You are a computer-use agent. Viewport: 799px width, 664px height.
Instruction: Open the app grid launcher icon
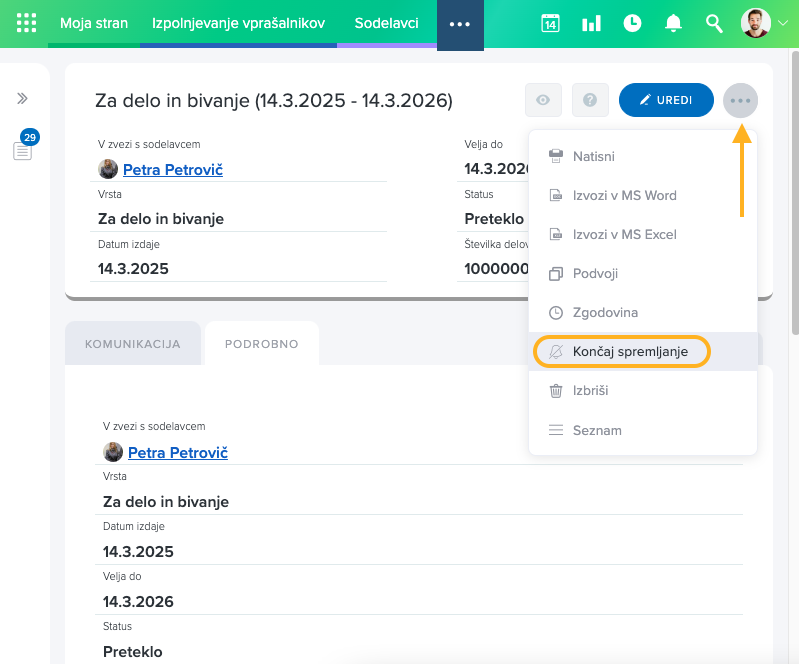26,23
